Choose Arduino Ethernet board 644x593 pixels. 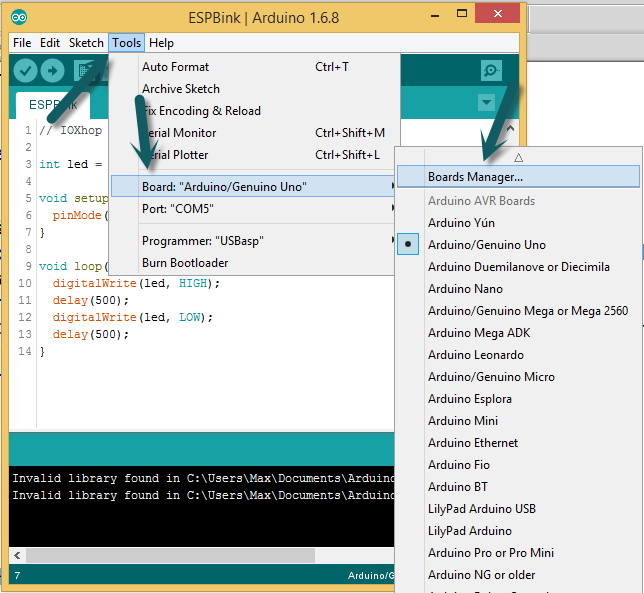pyautogui.click(x=518, y=443)
